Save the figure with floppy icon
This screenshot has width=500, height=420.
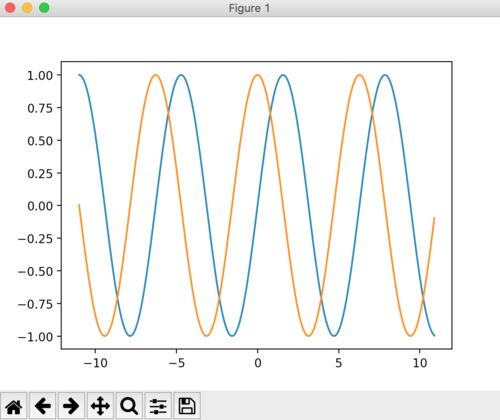pyautogui.click(x=187, y=406)
